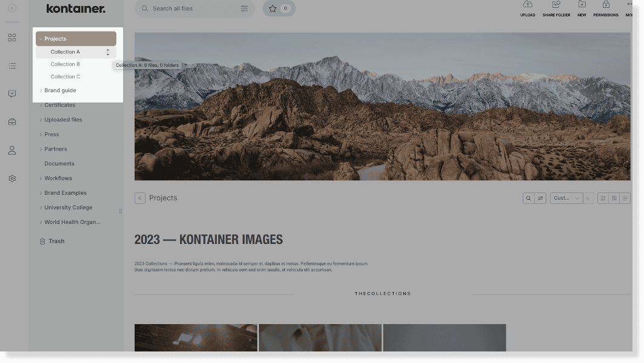Go back using the arrow beside Projects
Screen dimensions: 644x363
coord(140,198)
